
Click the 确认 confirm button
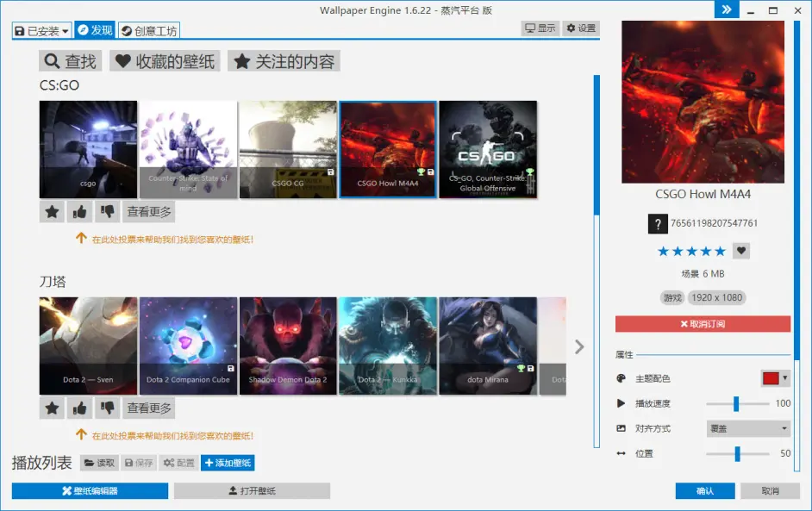[x=705, y=491]
